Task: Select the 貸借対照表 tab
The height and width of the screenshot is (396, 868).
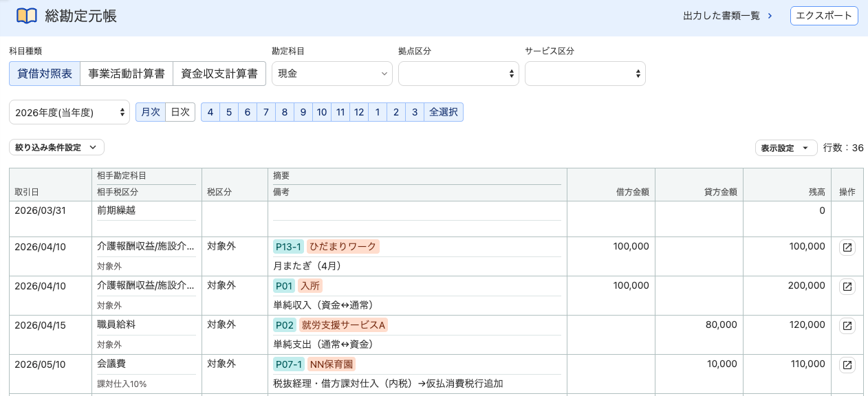Action: tap(45, 74)
